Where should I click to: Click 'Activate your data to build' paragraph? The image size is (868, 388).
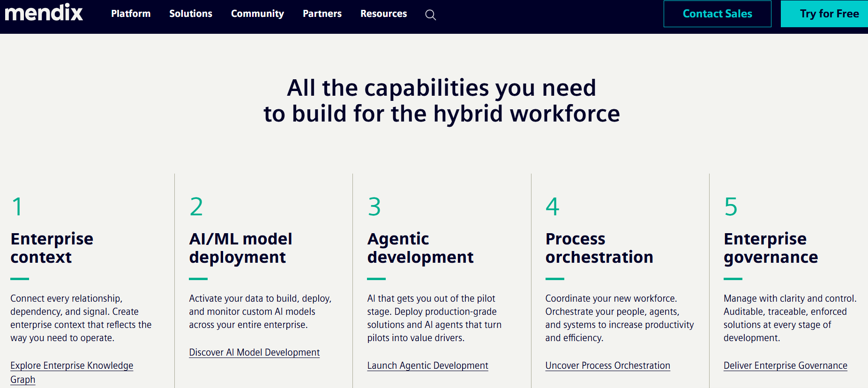pyautogui.click(x=260, y=312)
